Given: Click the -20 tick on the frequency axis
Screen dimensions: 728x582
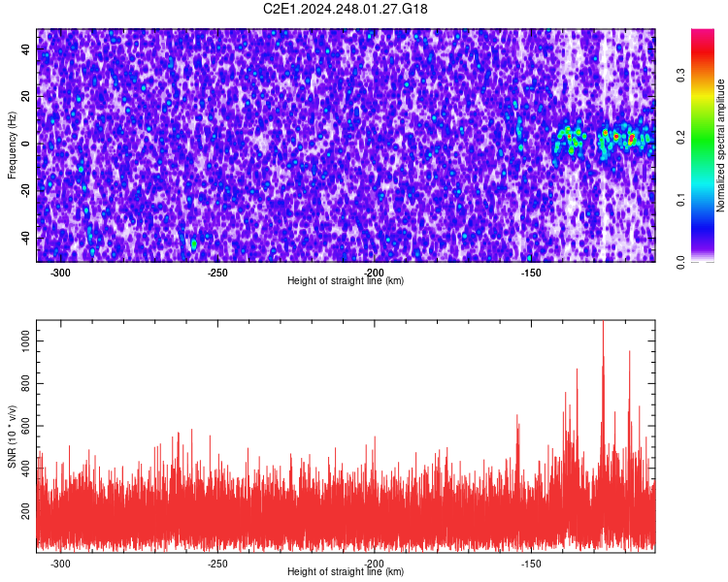Looking at the screenshot, I should coord(26,191).
